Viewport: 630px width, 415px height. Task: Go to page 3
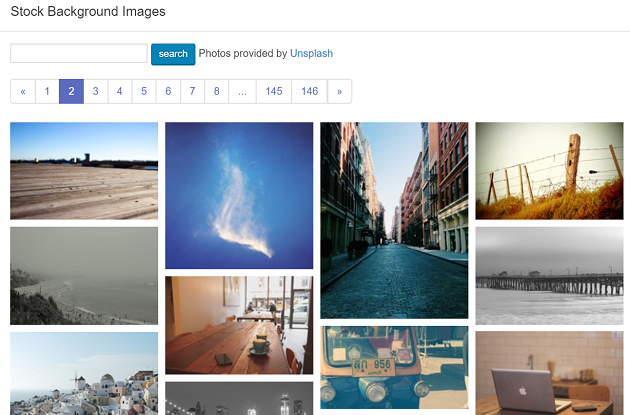96,92
